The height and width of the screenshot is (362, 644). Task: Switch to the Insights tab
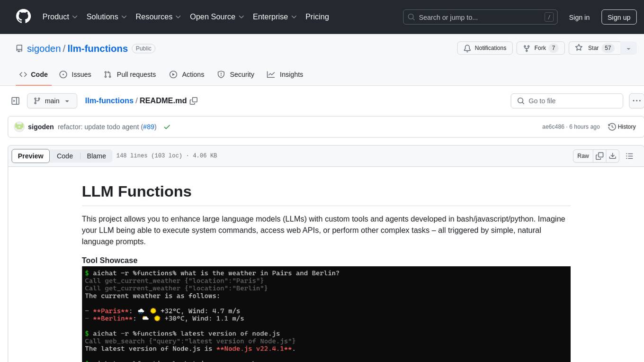pyautogui.click(x=285, y=74)
